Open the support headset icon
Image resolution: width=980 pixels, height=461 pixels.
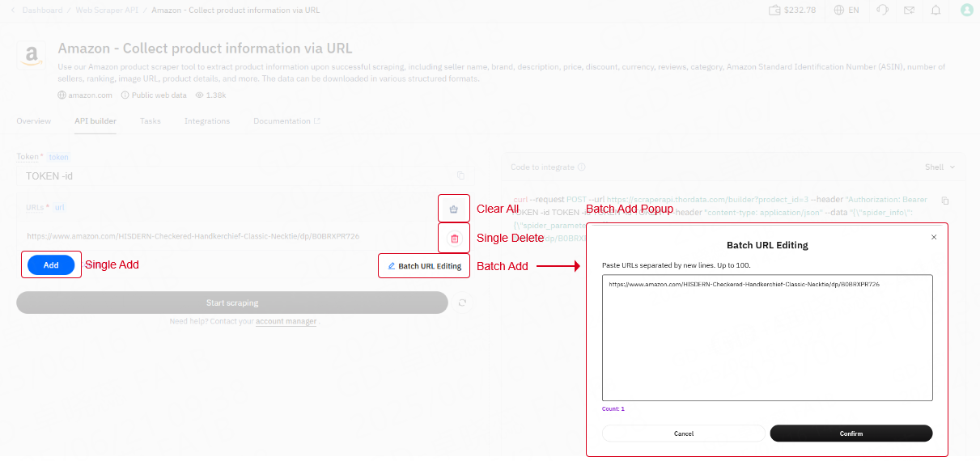tap(882, 11)
